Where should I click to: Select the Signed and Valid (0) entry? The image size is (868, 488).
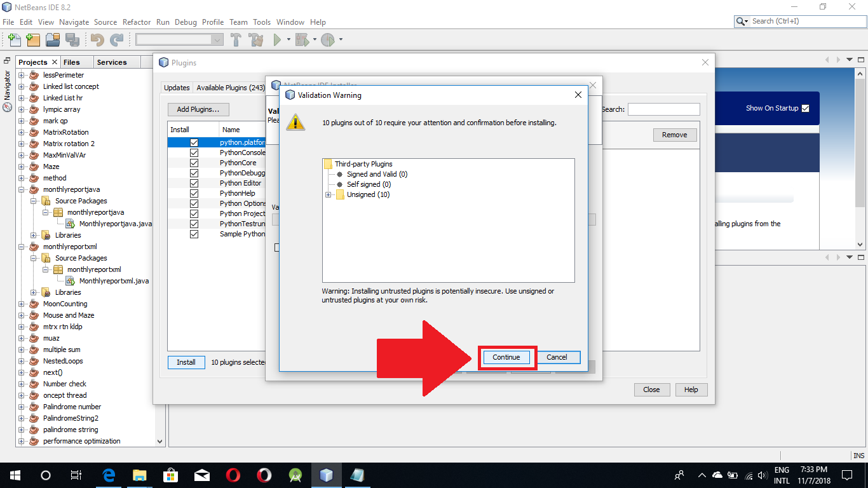pos(377,174)
